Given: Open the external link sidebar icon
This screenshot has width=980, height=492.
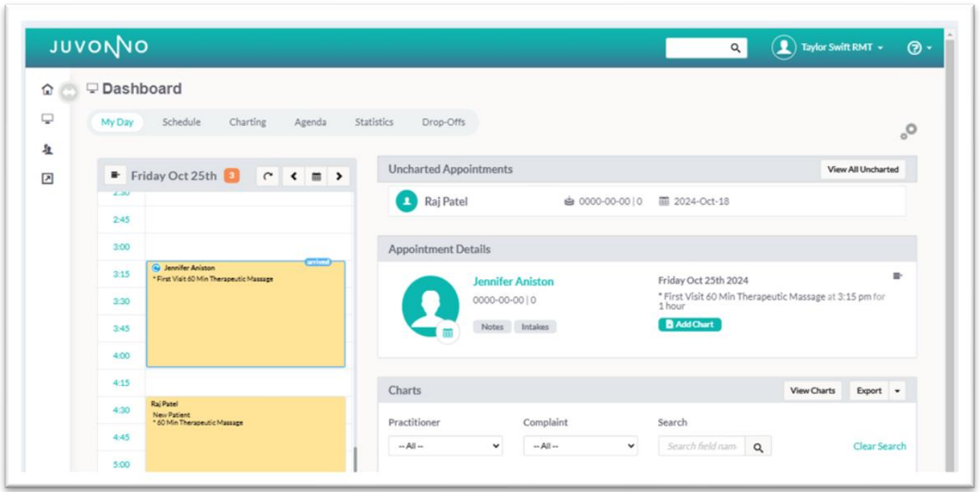Looking at the screenshot, I should pos(47,179).
